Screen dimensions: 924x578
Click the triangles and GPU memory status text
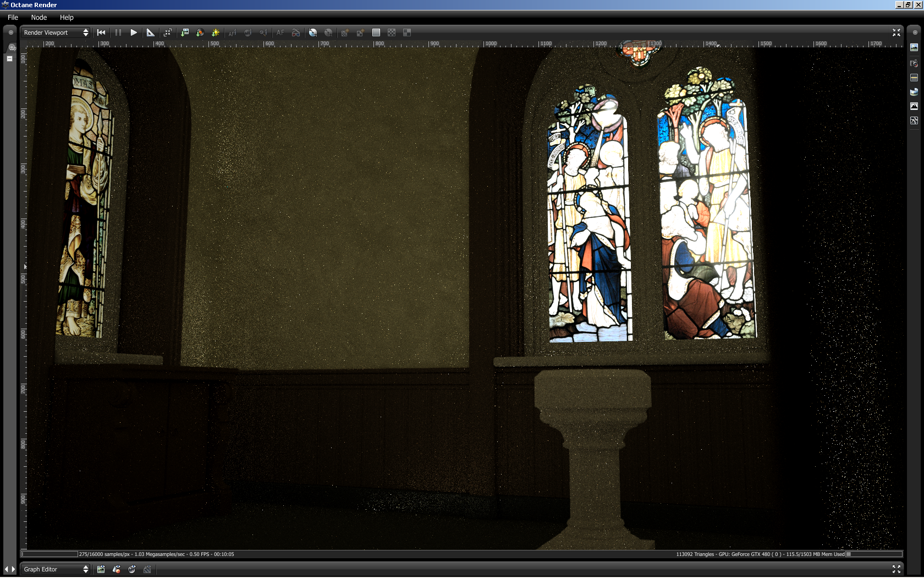point(760,554)
